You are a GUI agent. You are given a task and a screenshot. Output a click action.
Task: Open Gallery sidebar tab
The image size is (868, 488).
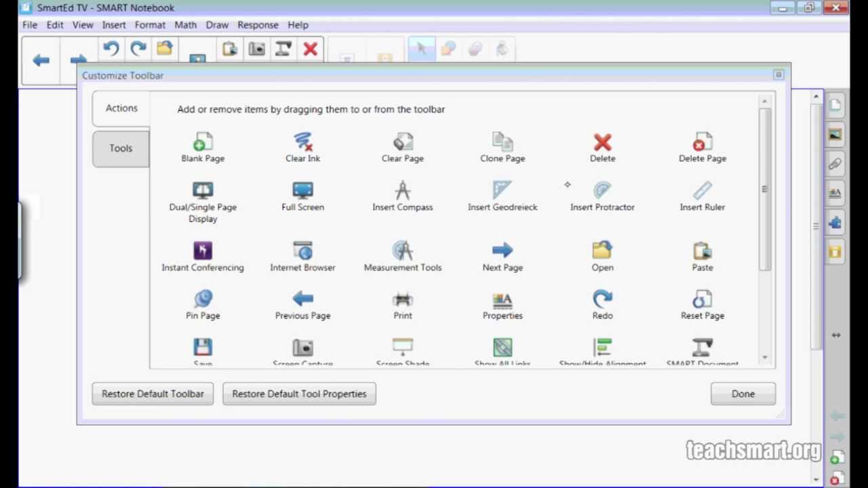835,134
